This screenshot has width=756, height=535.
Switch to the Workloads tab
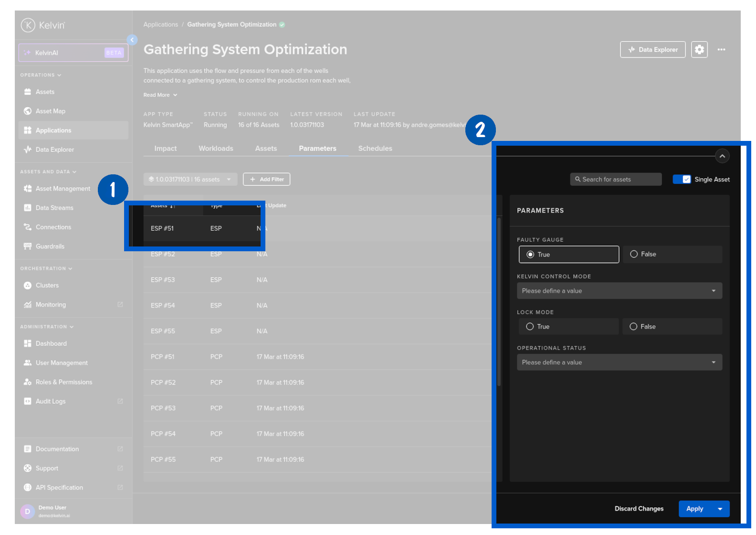coord(216,149)
